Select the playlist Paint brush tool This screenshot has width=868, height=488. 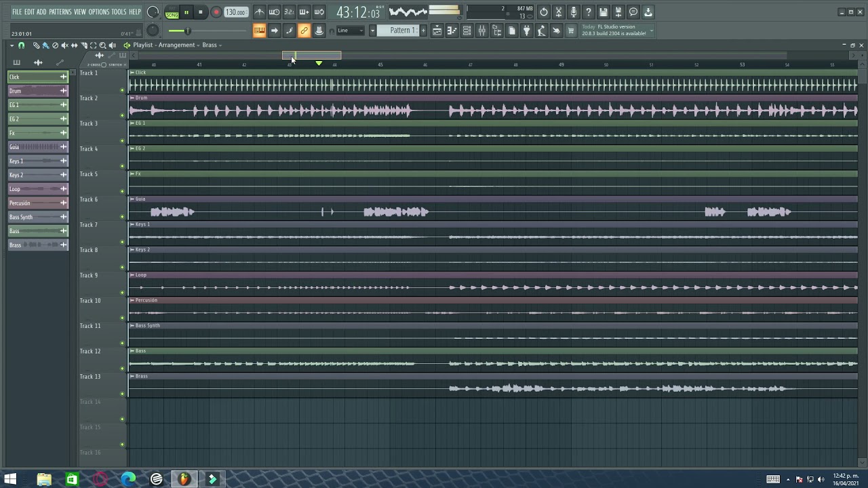point(45,45)
